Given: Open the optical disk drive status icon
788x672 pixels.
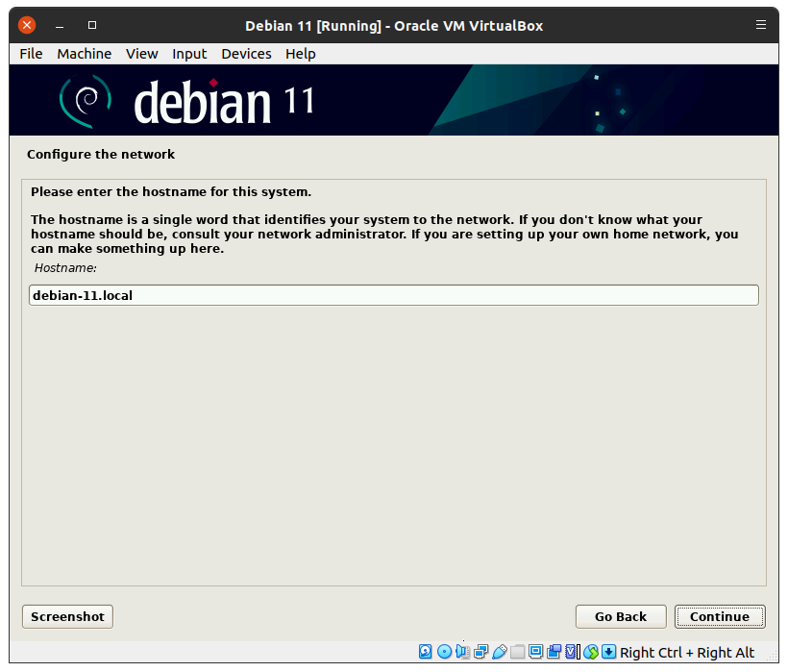Looking at the screenshot, I should [444, 653].
